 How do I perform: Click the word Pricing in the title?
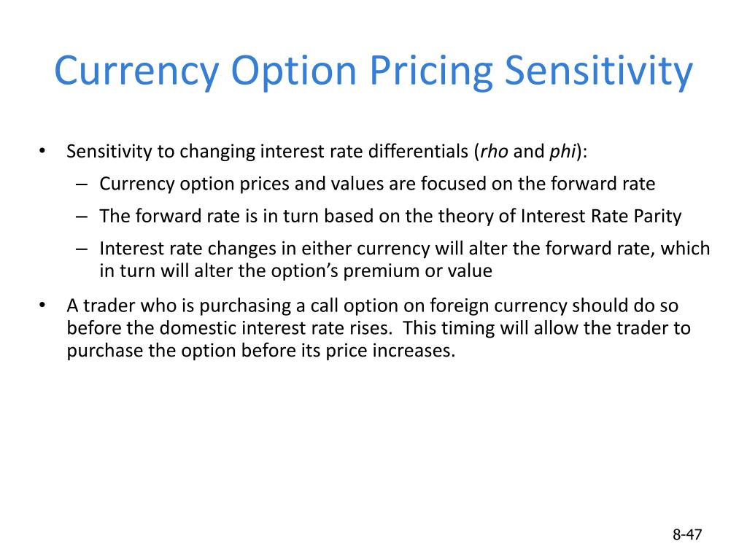tap(431, 71)
